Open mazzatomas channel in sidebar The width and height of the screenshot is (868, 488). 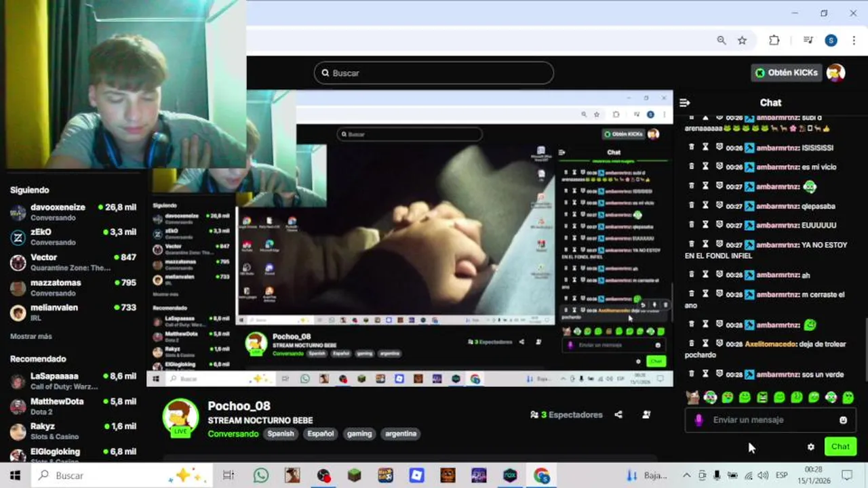point(73,287)
